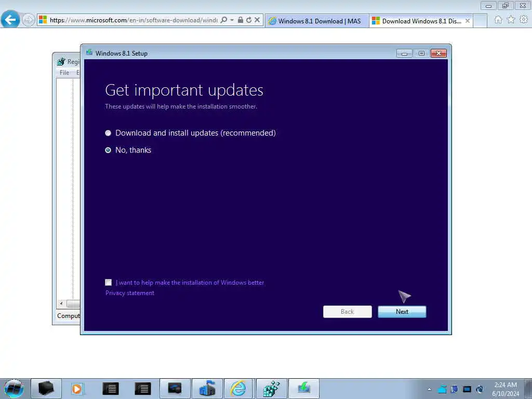The image size is (532, 399).
Task: Switch to Registry Editor on taskbar
Action: 271,389
